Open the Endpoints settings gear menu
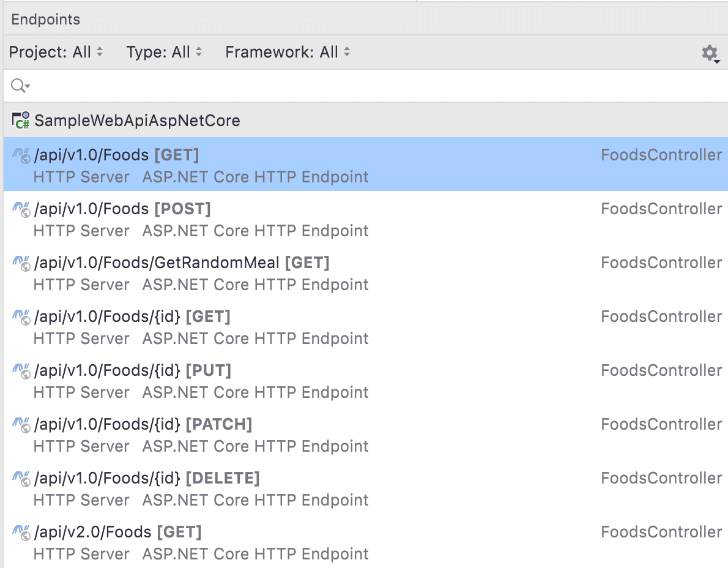 click(710, 53)
